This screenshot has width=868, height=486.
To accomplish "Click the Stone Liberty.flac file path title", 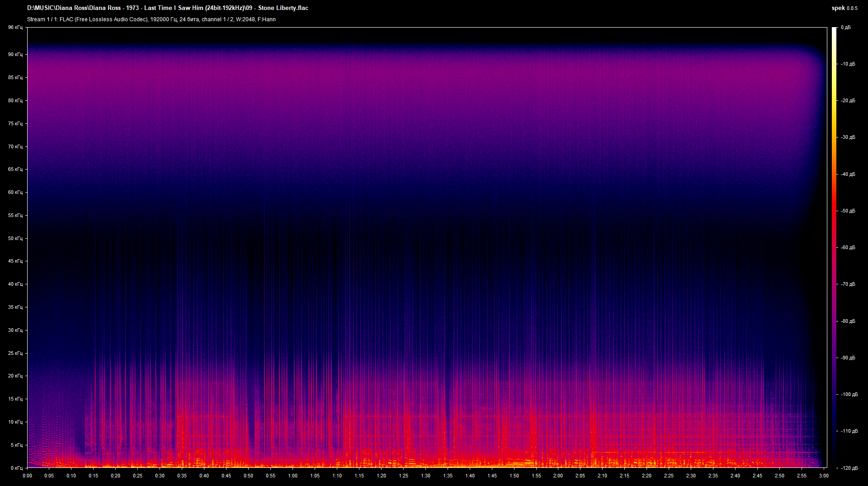I will (168, 8).
